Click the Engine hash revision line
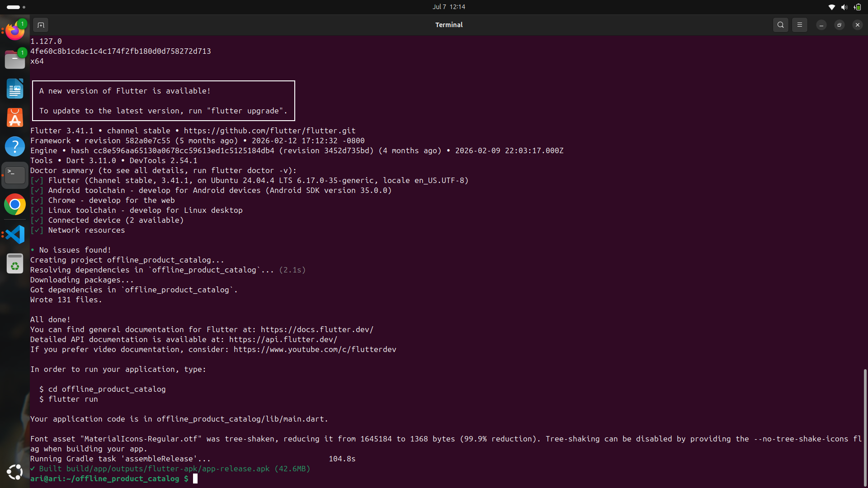 tap(297, 150)
